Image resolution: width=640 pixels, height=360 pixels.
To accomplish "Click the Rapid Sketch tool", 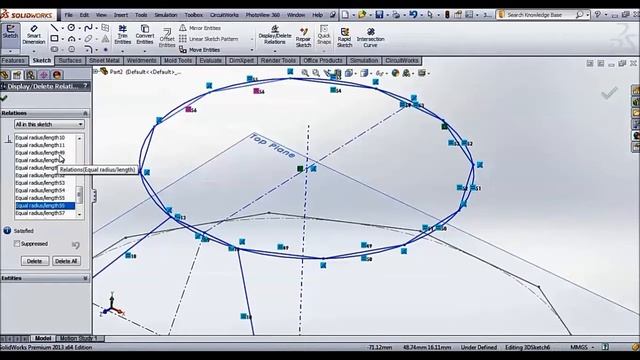I will point(344,38).
